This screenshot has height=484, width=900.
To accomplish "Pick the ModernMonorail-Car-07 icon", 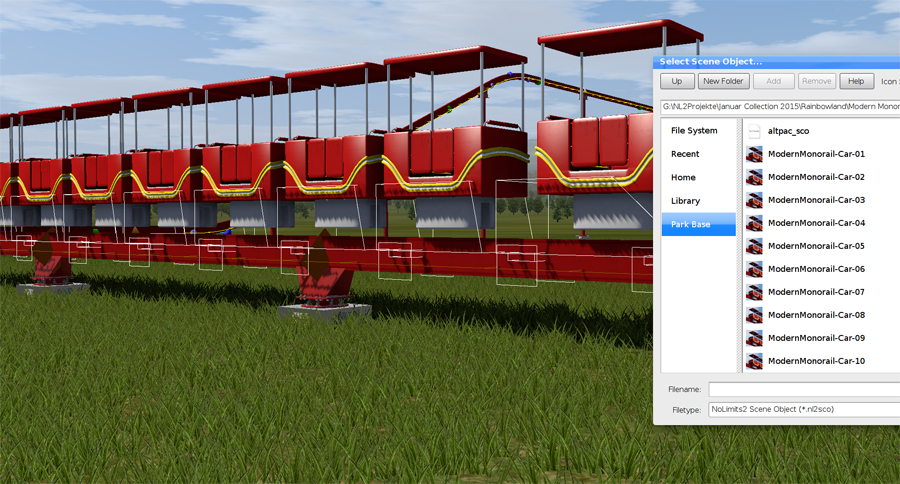I will pyautogui.click(x=755, y=292).
